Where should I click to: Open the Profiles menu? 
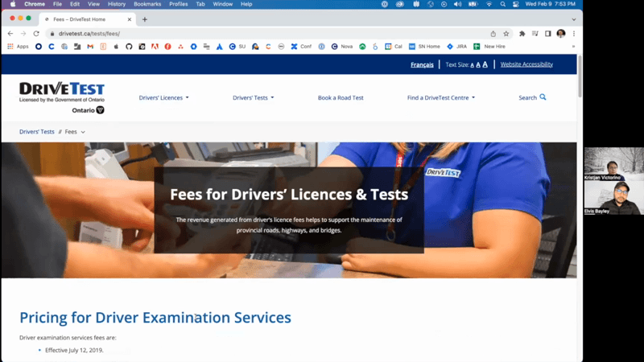[178, 4]
